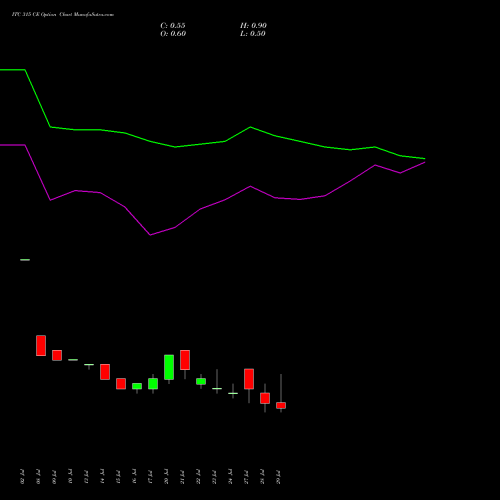
Task: Click the 29 Jul date axis label
Action: pos(278,477)
